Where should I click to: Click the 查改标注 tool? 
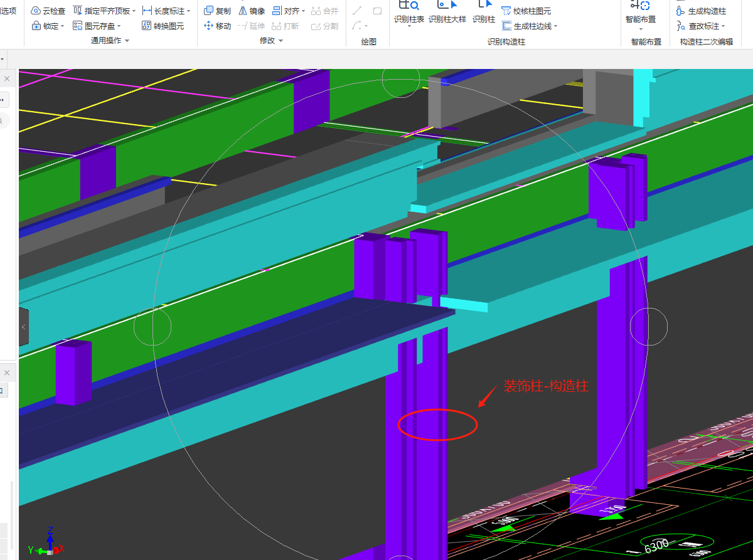697,26
